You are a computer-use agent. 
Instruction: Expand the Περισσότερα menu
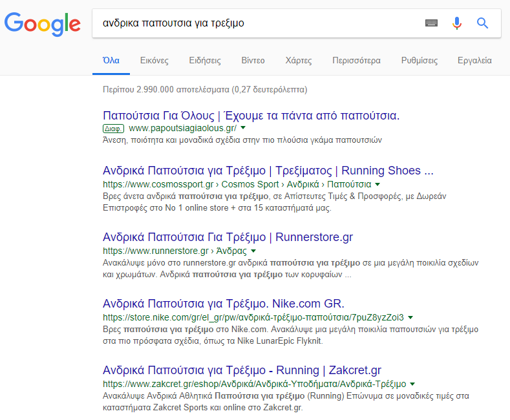(x=356, y=61)
